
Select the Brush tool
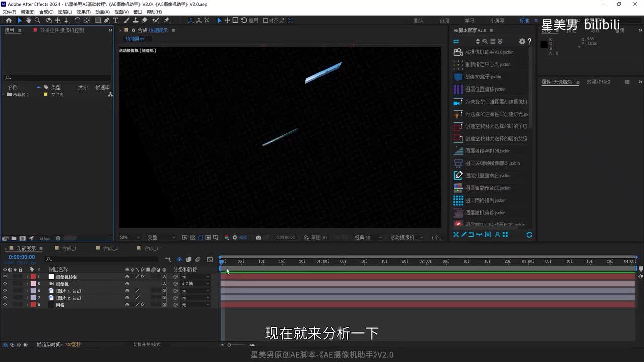coord(126,20)
